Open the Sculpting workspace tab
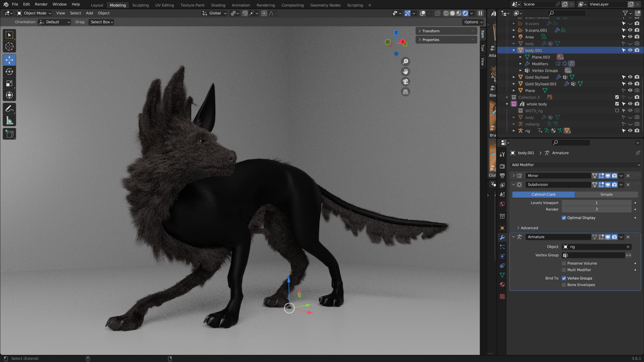This screenshot has width=644, height=362. tap(140, 5)
